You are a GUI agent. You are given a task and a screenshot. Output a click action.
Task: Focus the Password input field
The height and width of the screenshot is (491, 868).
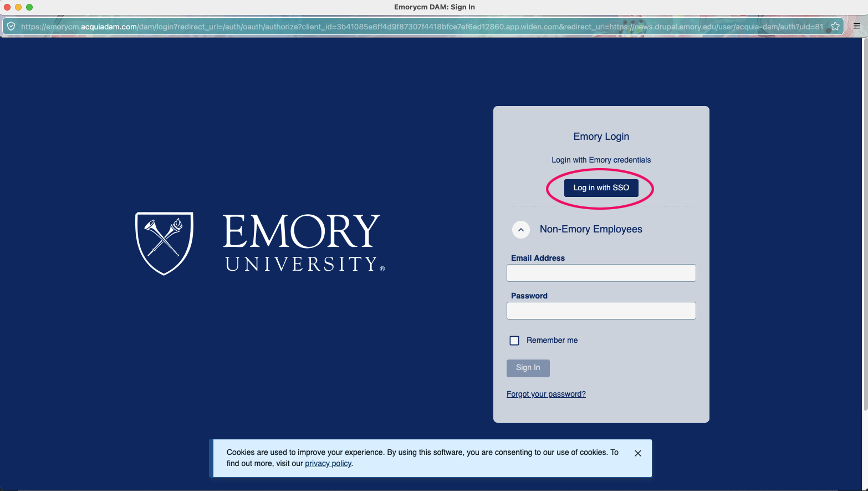pyautogui.click(x=601, y=311)
